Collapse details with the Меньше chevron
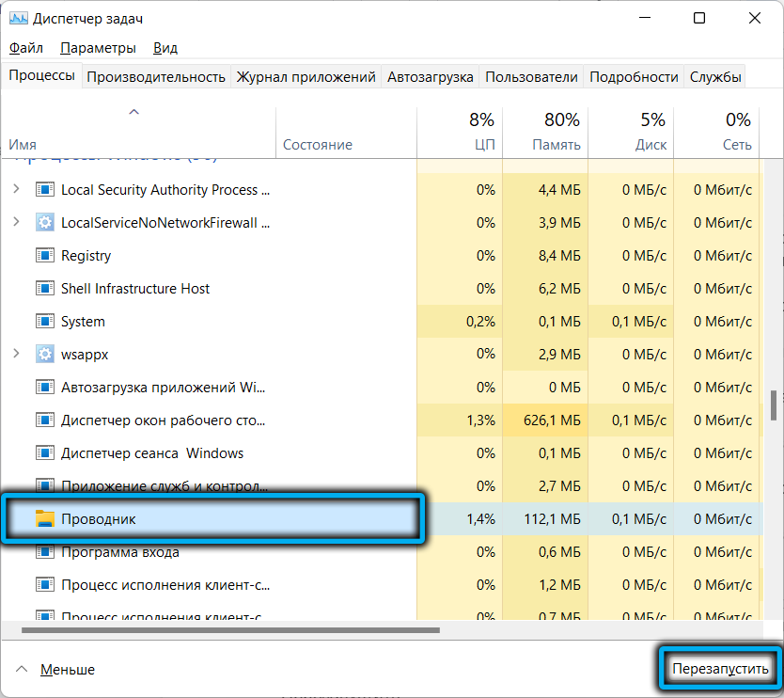The image size is (784, 698). tap(20, 669)
